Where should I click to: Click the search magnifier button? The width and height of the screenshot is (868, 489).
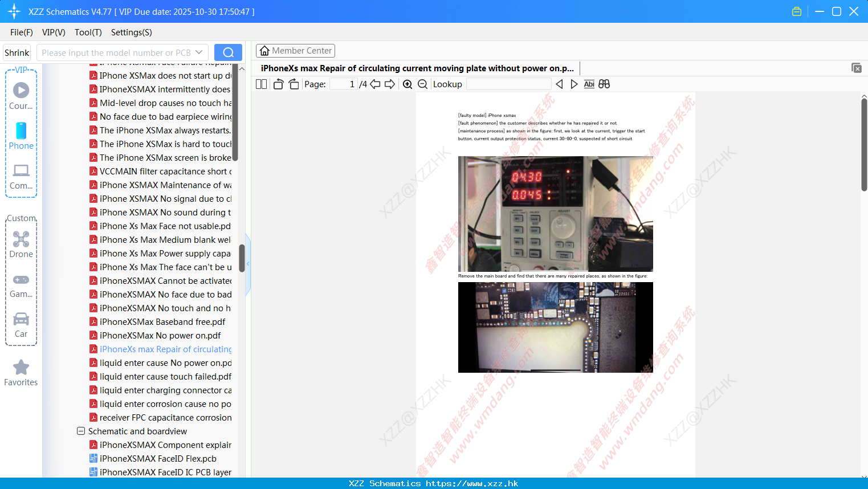click(x=228, y=52)
